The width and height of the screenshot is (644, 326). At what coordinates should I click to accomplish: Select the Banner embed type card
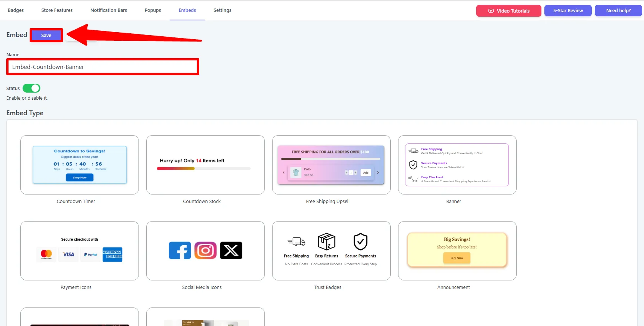click(457, 165)
